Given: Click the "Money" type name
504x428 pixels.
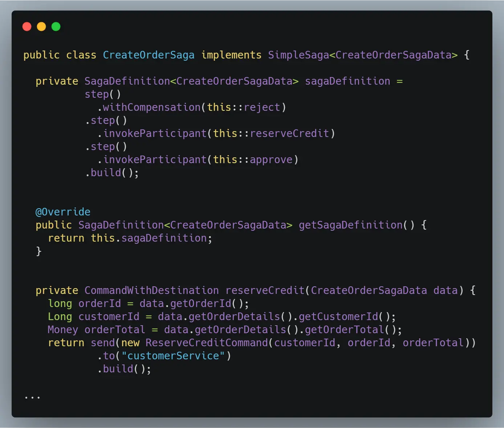Looking at the screenshot, I should point(63,330).
